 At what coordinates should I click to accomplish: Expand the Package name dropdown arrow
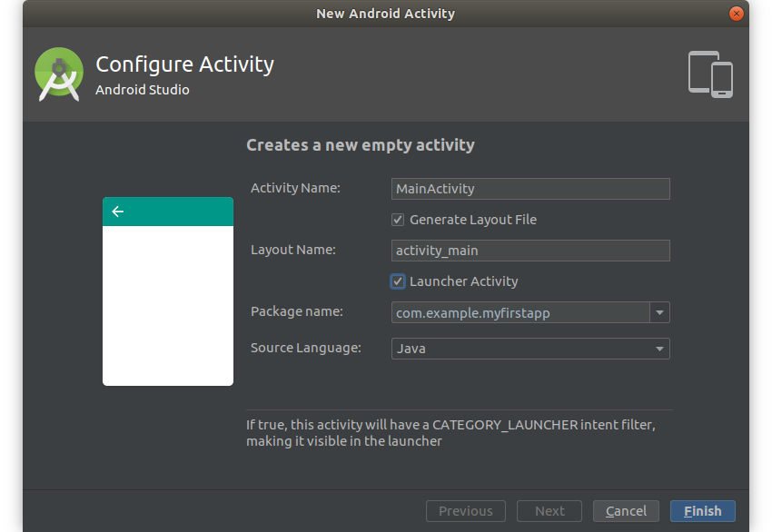point(660,312)
